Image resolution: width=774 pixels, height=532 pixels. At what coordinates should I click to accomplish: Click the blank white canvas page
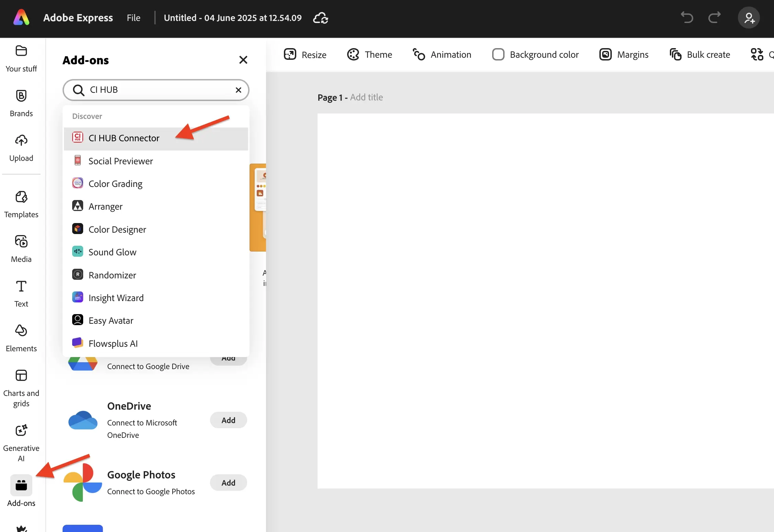tap(545, 301)
